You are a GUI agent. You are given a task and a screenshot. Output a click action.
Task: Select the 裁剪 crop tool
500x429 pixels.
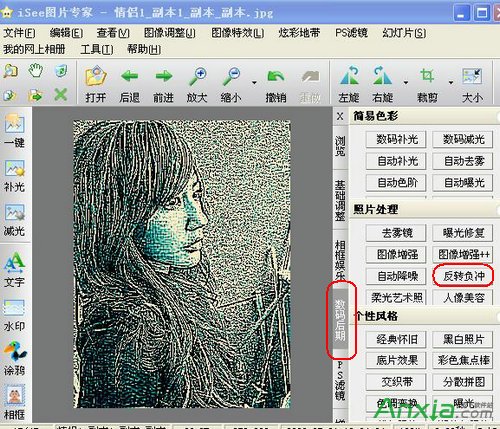(x=427, y=75)
